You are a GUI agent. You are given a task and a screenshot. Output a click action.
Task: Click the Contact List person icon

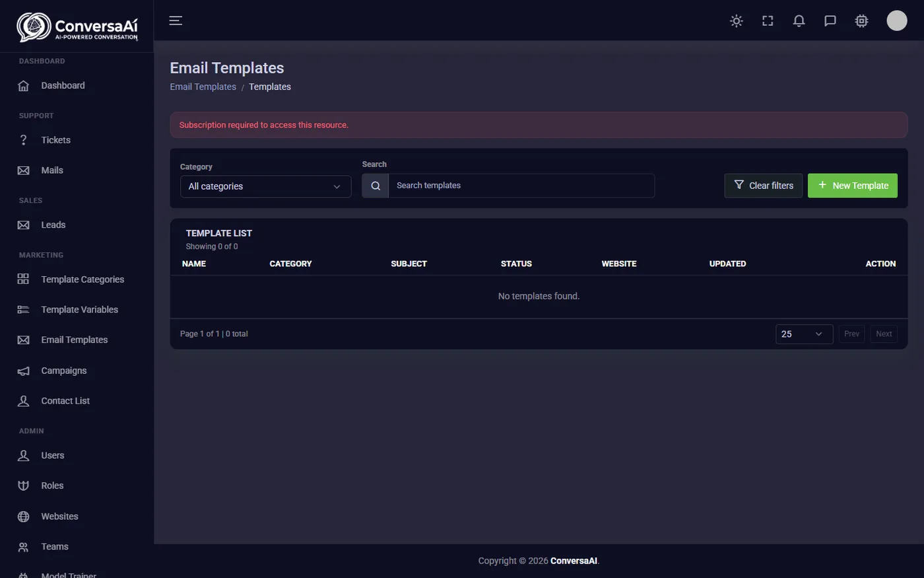(x=23, y=401)
